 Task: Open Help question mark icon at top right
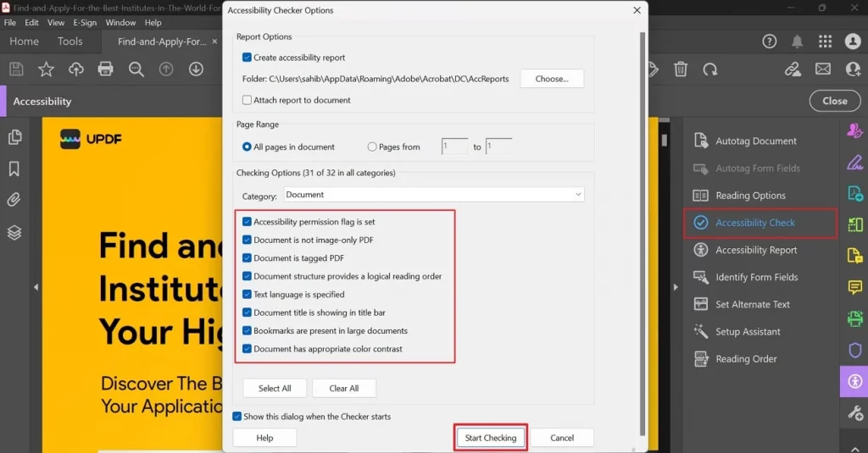click(x=770, y=41)
